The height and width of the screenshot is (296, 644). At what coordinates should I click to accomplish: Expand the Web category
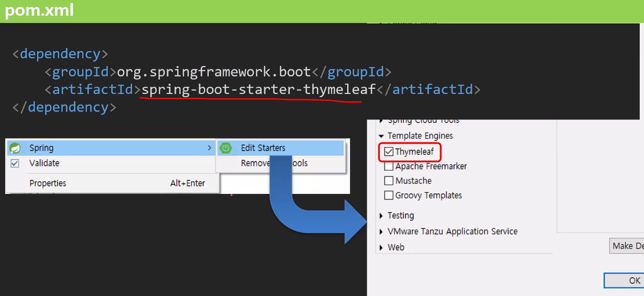tap(381, 248)
